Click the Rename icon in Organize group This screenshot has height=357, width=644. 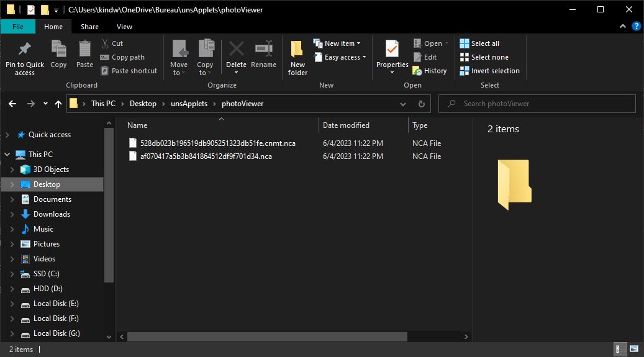[x=263, y=49]
